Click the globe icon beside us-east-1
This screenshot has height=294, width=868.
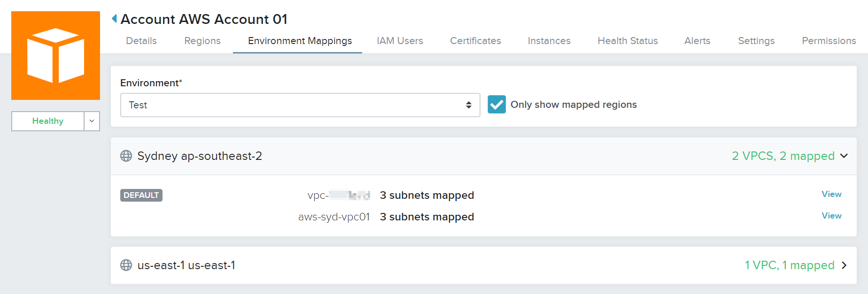(126, 265)
